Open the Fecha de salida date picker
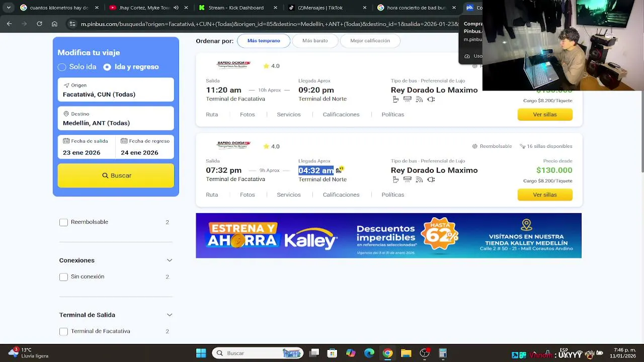 (87, 147)
